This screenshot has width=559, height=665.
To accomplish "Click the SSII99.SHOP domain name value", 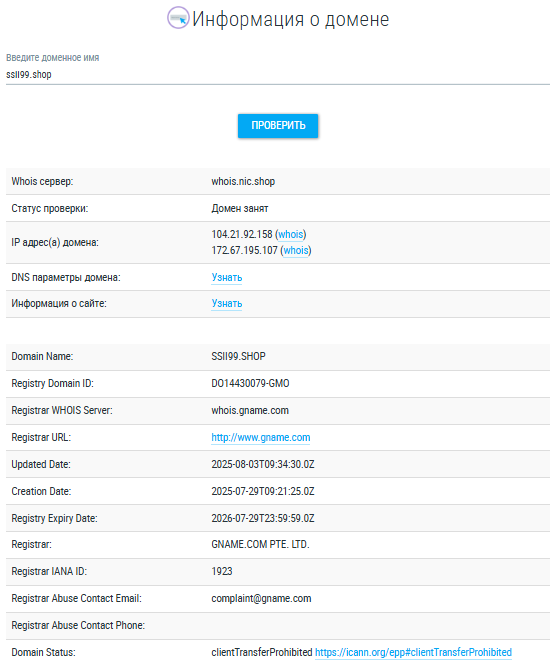I will pyautogui.click(x=238, y=356).
